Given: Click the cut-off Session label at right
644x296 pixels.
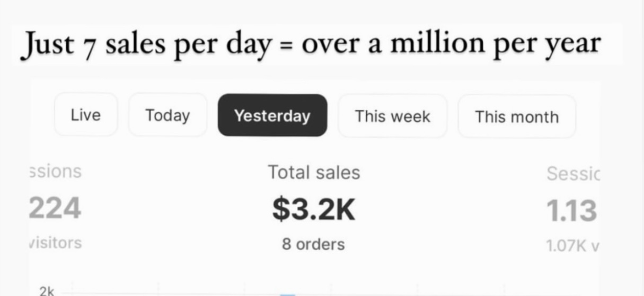Looking at the screenshot, I should point(573,173).
